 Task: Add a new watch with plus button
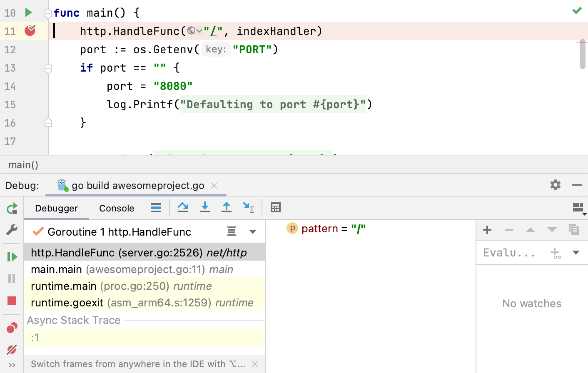point(487,230)
